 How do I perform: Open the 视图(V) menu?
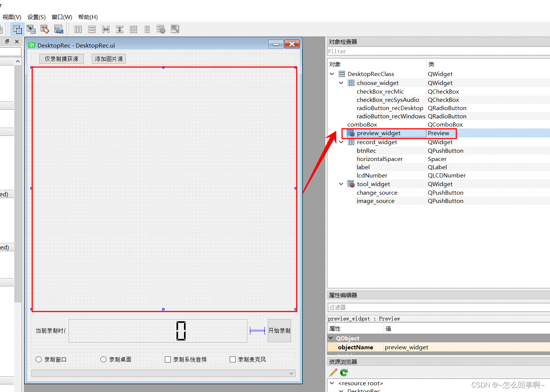12,17
